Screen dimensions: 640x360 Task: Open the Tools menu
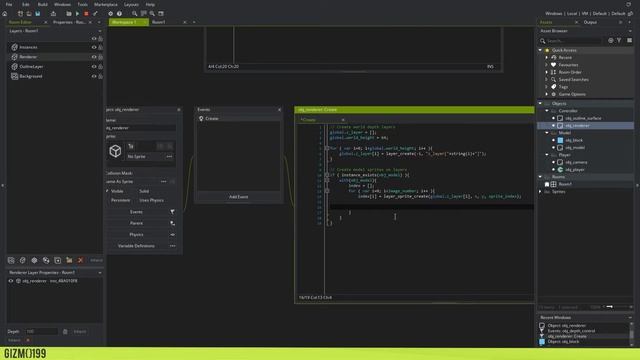coord(82,4)
